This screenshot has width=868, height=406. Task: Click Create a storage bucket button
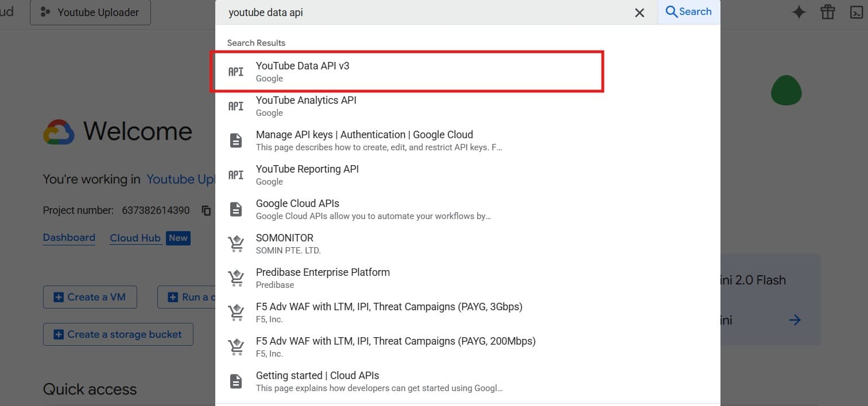[118, 334]
